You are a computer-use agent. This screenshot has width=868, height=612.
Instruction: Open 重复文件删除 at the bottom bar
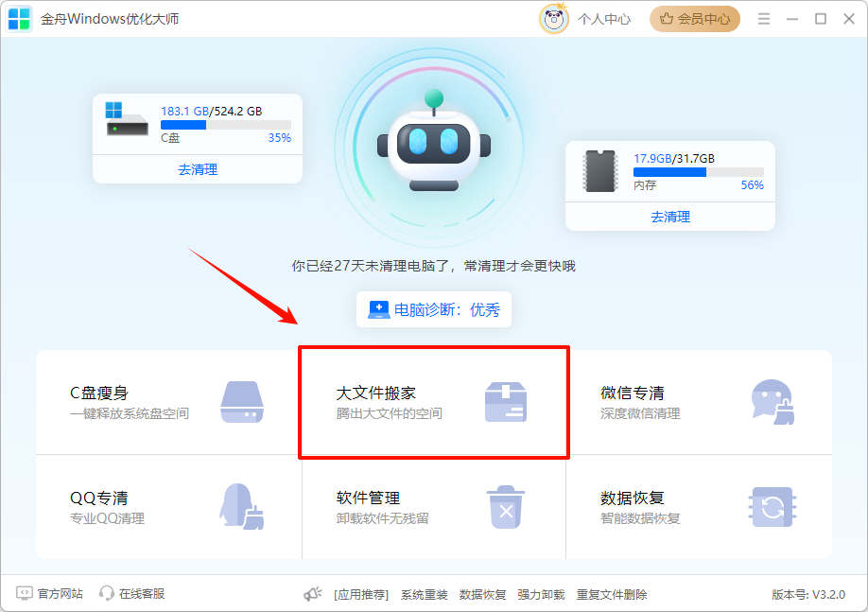[612, 594]
